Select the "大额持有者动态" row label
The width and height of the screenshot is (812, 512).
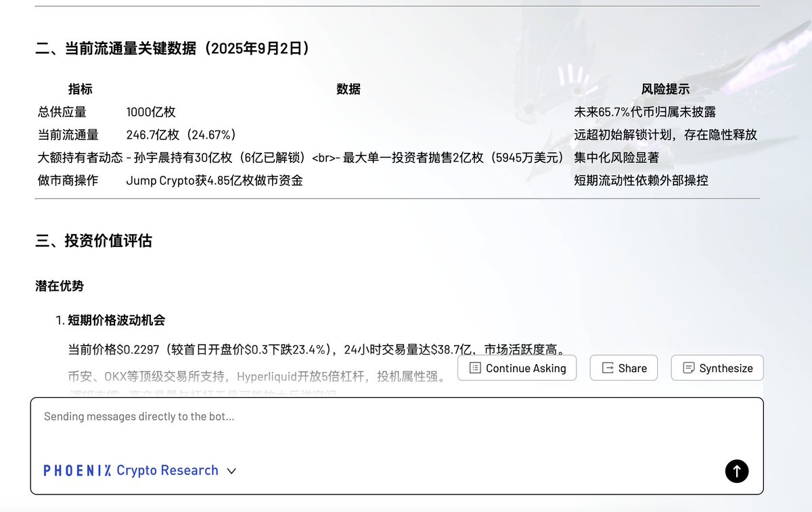coord(81,158)
